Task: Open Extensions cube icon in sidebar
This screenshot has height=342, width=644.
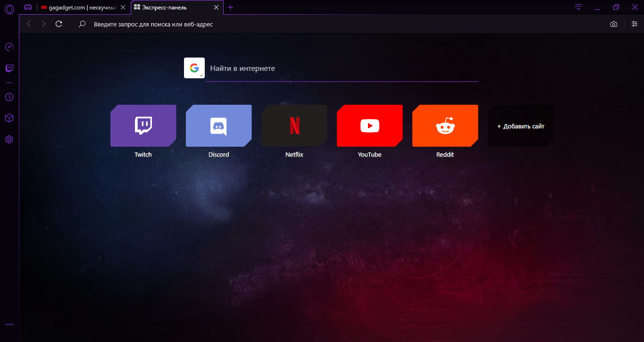Action: pyautogui.click(x=9, y=118)
